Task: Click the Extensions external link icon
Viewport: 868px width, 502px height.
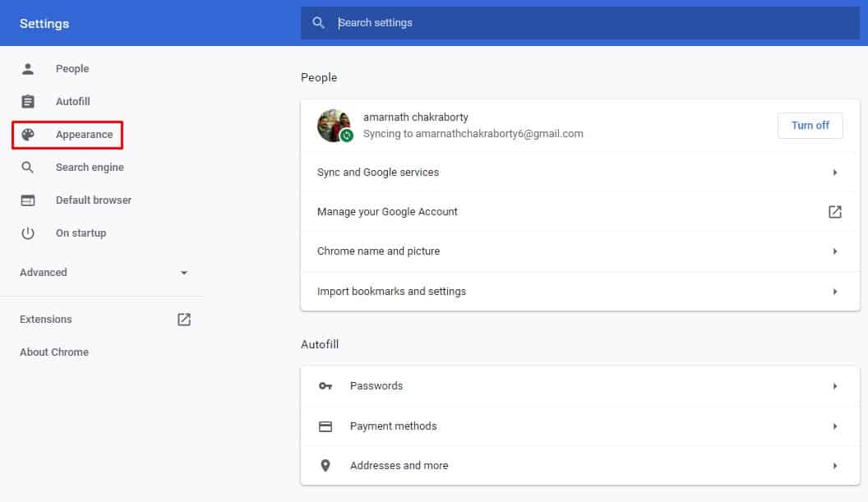Action: (184, 320)
